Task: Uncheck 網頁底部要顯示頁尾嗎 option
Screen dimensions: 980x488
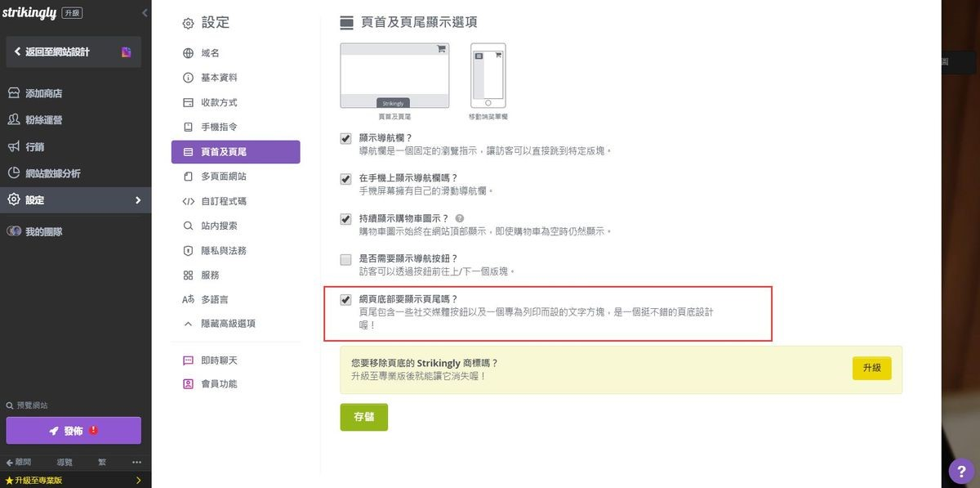Action: tap(345, 298)
